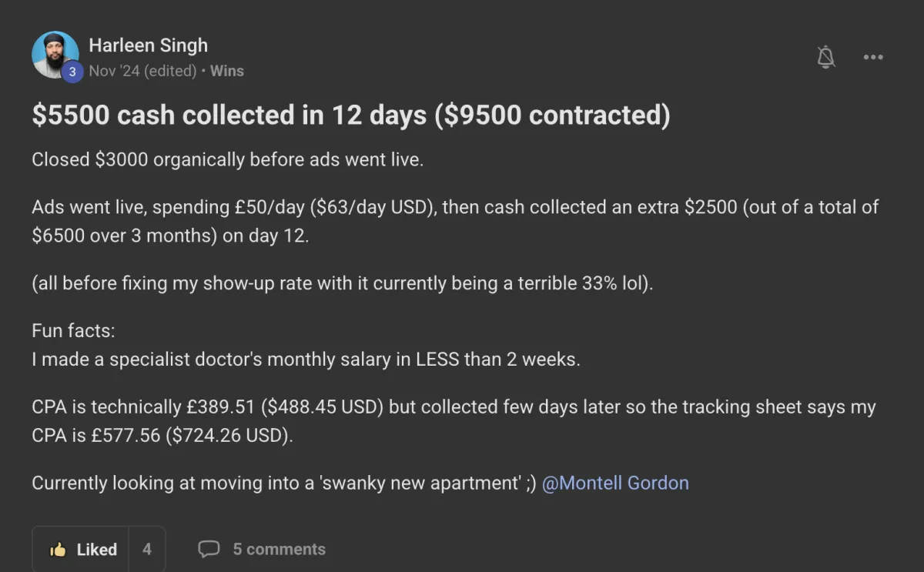Screen dimensions: 924x572
Task: Click the 'Closed $3000 organically' paragraph
Action: 227,160
